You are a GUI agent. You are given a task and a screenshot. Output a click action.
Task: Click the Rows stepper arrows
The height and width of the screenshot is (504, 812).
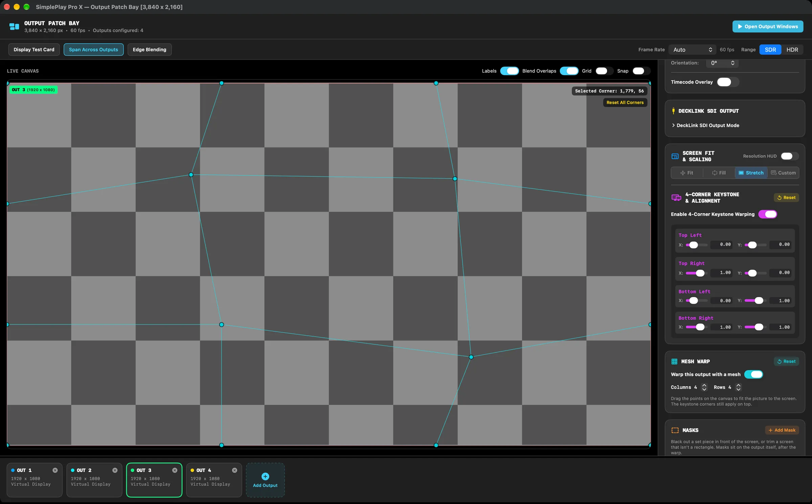coord(738,387)
